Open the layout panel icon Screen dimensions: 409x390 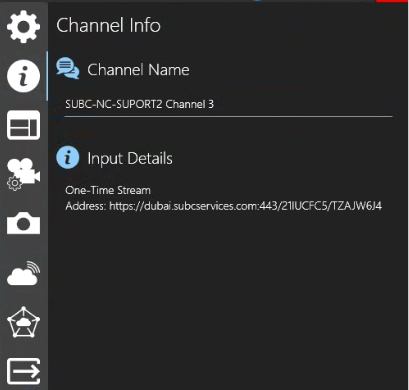pos(23,125)
